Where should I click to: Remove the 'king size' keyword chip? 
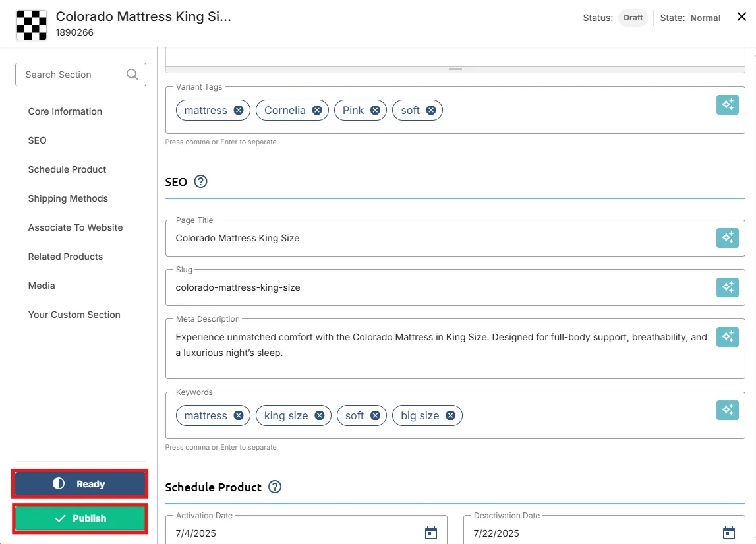320,415
